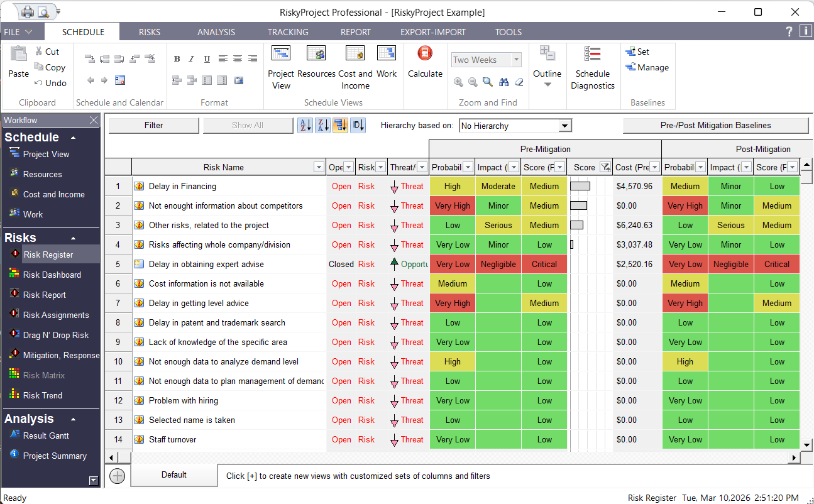Sort risks A to Z
This screenshot has height=504, width=814.
click(305, 125)
